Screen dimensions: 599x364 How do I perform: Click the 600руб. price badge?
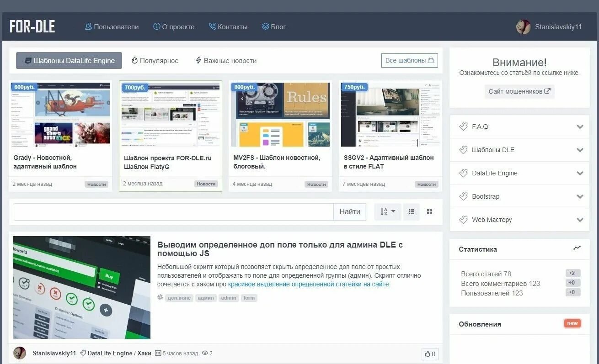25,87
